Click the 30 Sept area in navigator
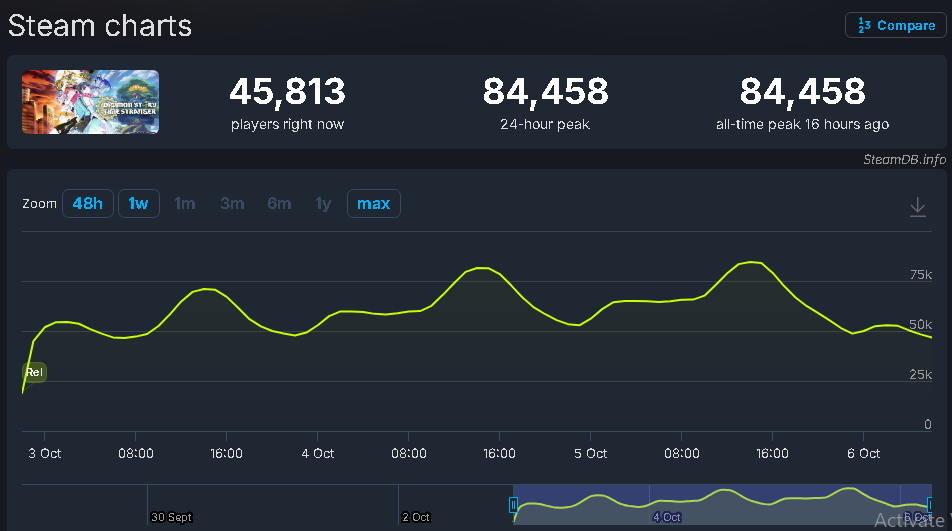The height and width of the screenshot is (531, 952). (x=171, y=517)
